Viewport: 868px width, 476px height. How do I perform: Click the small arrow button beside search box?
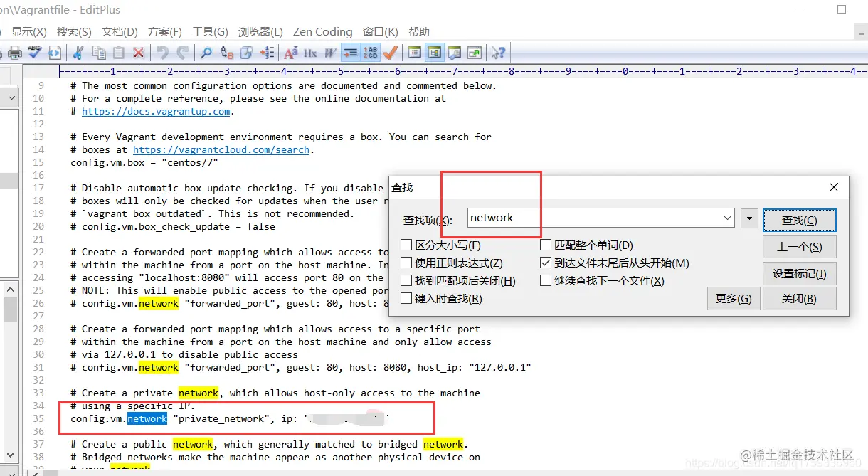748,218
